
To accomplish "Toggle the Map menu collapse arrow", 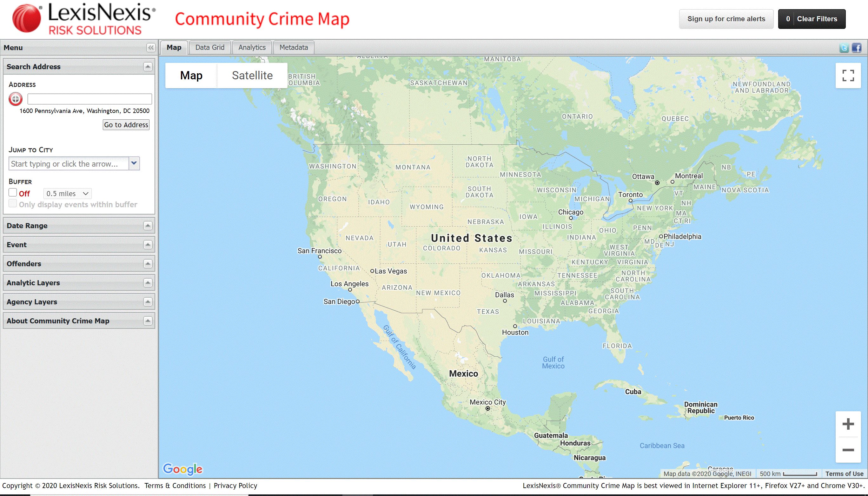I will [151, 47].
